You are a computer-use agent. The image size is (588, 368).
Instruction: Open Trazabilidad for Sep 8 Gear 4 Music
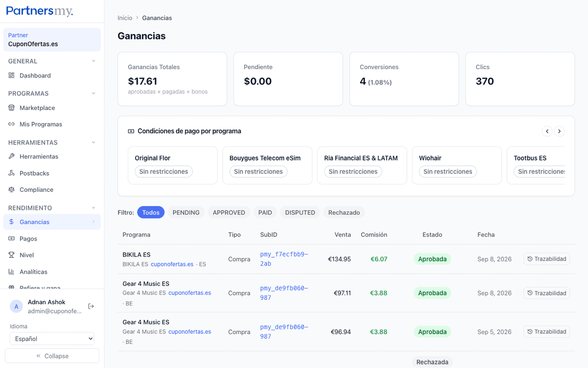coord(546,293)
